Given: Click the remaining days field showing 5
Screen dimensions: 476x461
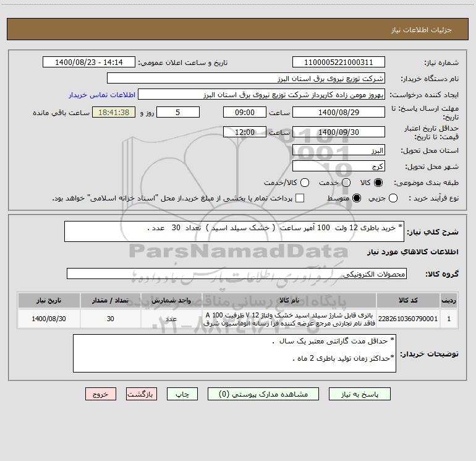Looking at the screenshot, I should tap(178, 112).
